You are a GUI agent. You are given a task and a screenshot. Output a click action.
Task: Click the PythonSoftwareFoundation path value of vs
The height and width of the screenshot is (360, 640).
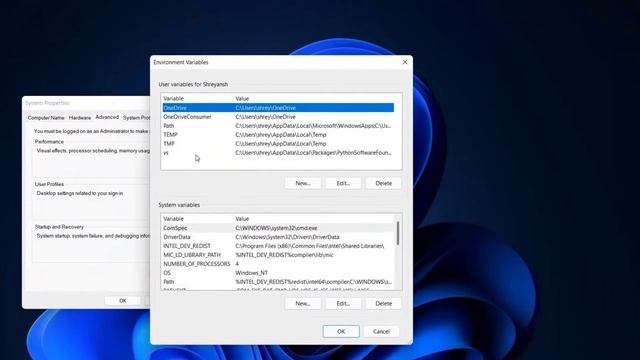pos(313,153)
